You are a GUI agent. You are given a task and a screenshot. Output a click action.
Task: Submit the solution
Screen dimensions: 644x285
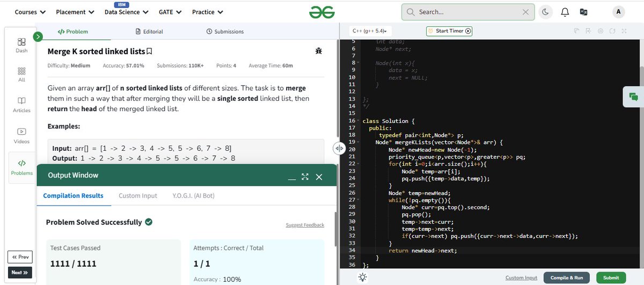tap(611, 277)
